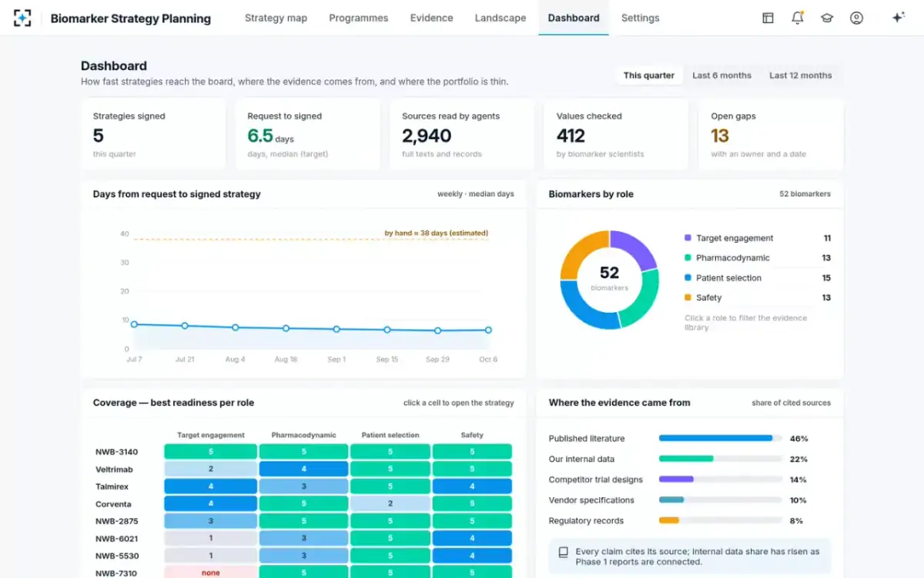Select the Jul 21 chart data point
This screenshot has width=924, height=578.
click(x=185, y=326)
